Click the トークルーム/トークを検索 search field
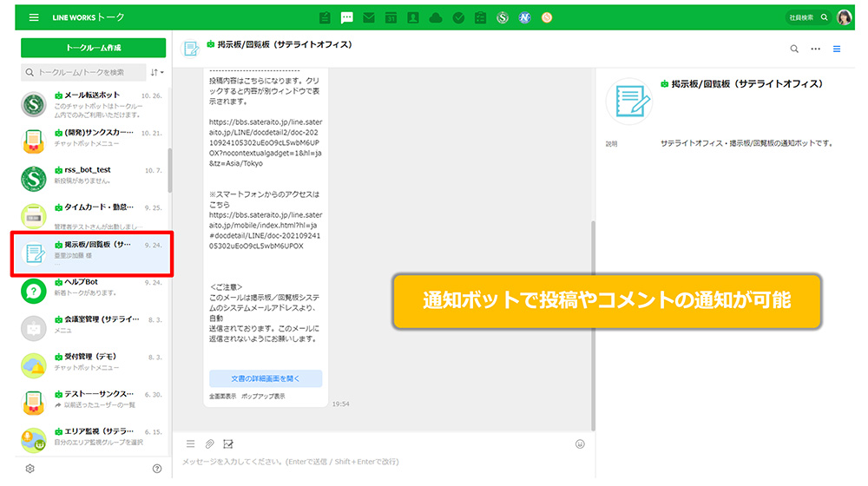 point(83,72)
